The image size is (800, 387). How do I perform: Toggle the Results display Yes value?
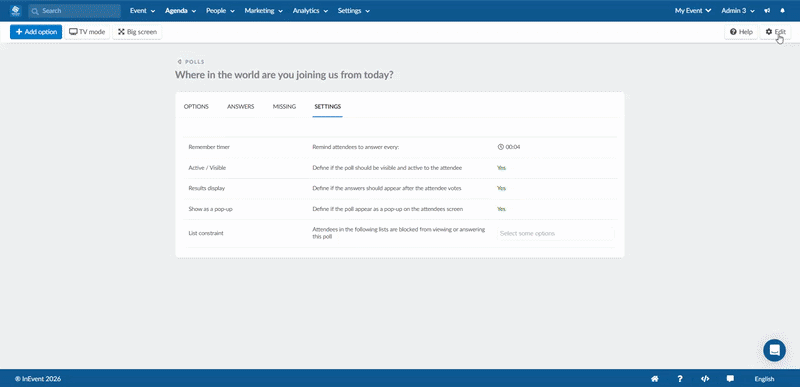coord(502,188)
